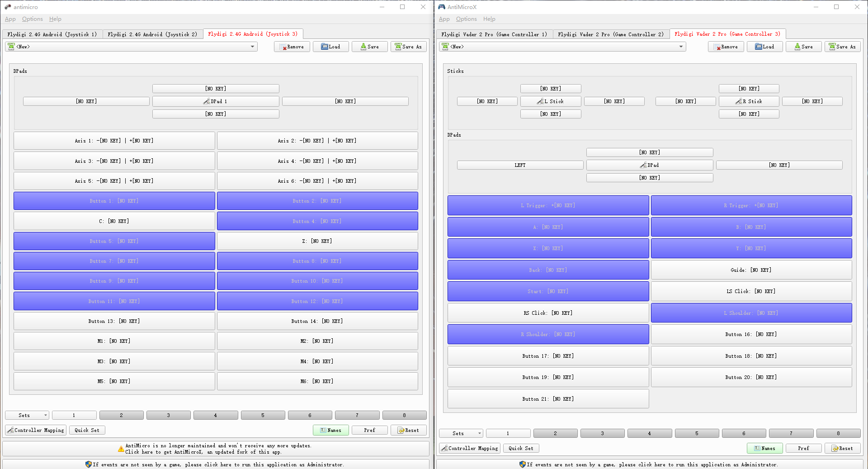Open L Stick settings in AntiMicroX
The width and height of the screenshot is (868, 469).
tap(551, 101)
